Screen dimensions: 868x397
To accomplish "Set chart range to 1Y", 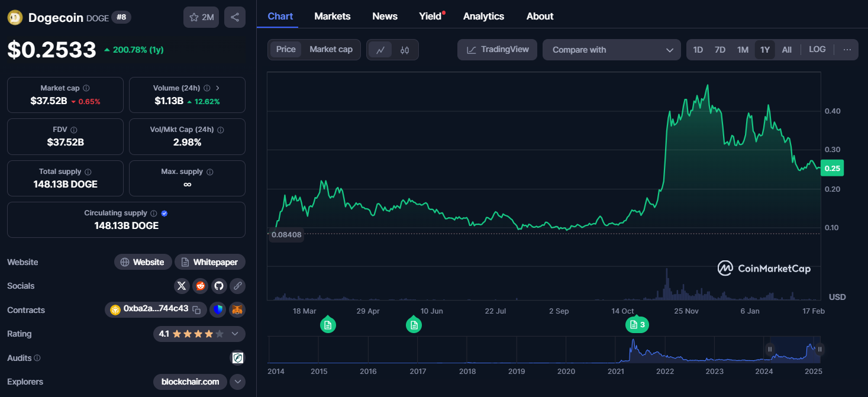I will (765, 50).
